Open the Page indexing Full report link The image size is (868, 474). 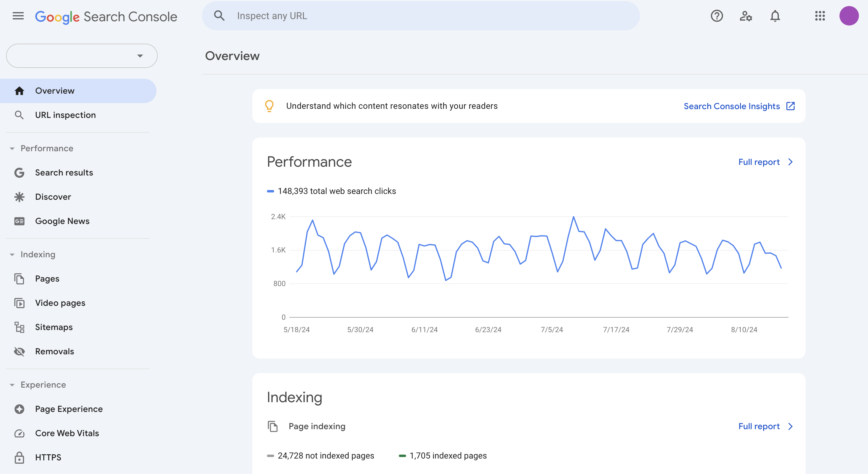(759, 426)
